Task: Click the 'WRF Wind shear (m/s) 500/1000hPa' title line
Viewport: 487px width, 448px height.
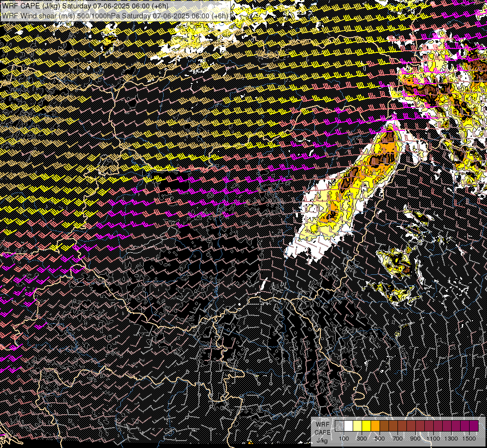Action: 115,16
